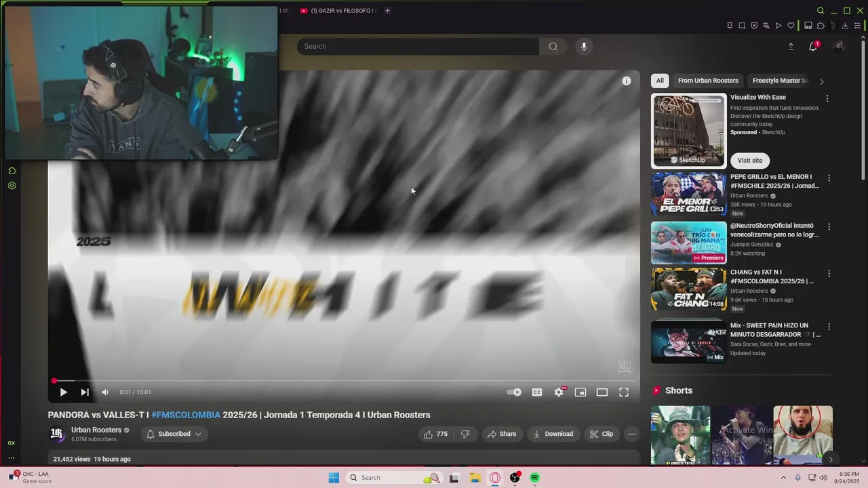Toggle theater mode view

tap(602, 392)
